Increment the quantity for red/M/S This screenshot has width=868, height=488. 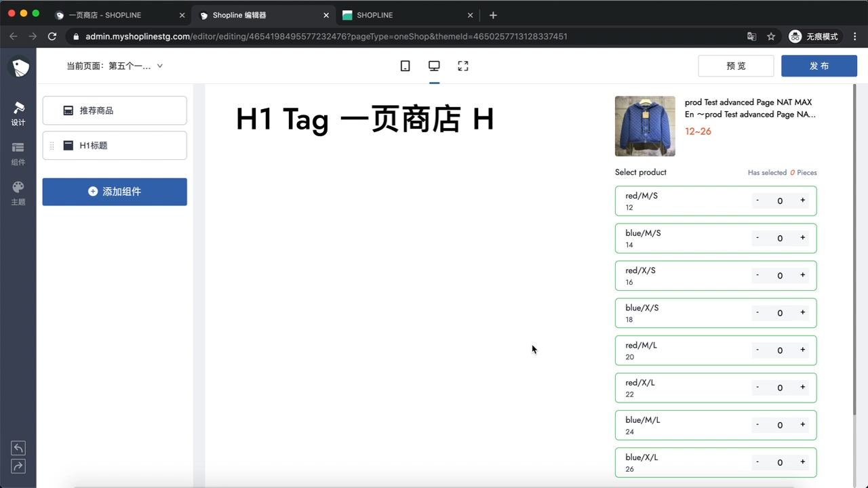(x=802, y=201)
